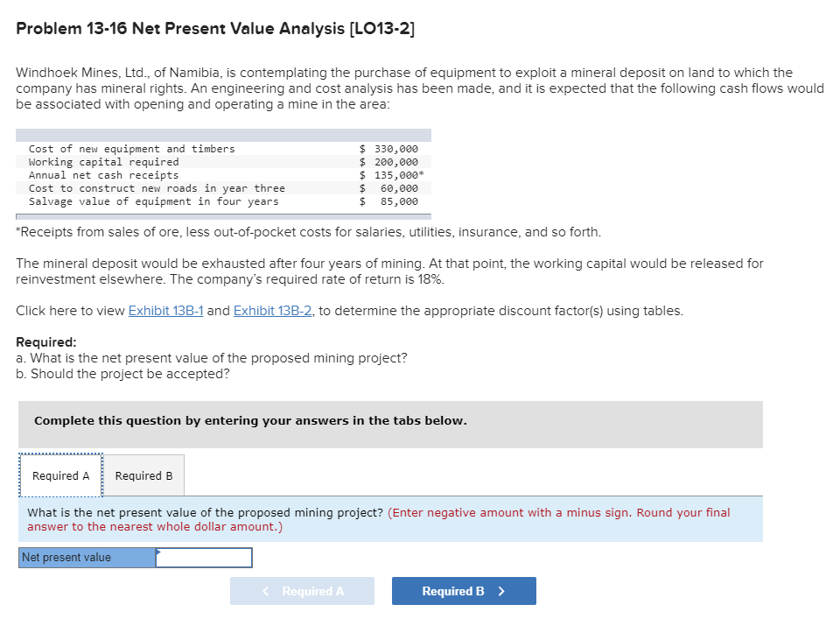Viewport: 840px width, 626px height.
Task: Click the Required B navigation button
Action: point(463,590)
